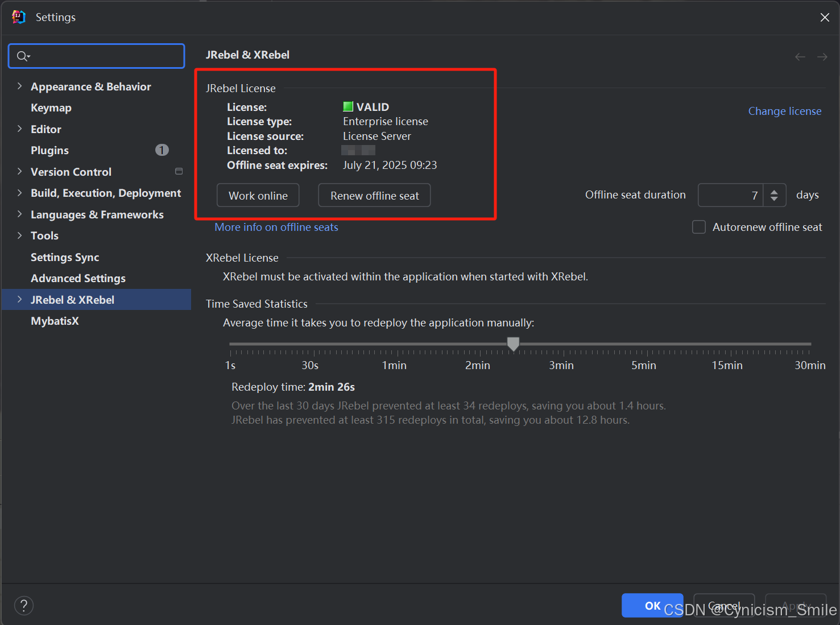
Task: Click the help question mark icon
Action: pos(24,606)
